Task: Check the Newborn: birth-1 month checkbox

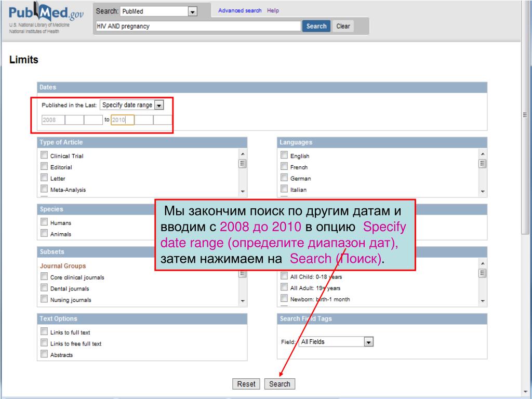Action: pos(284,298)
